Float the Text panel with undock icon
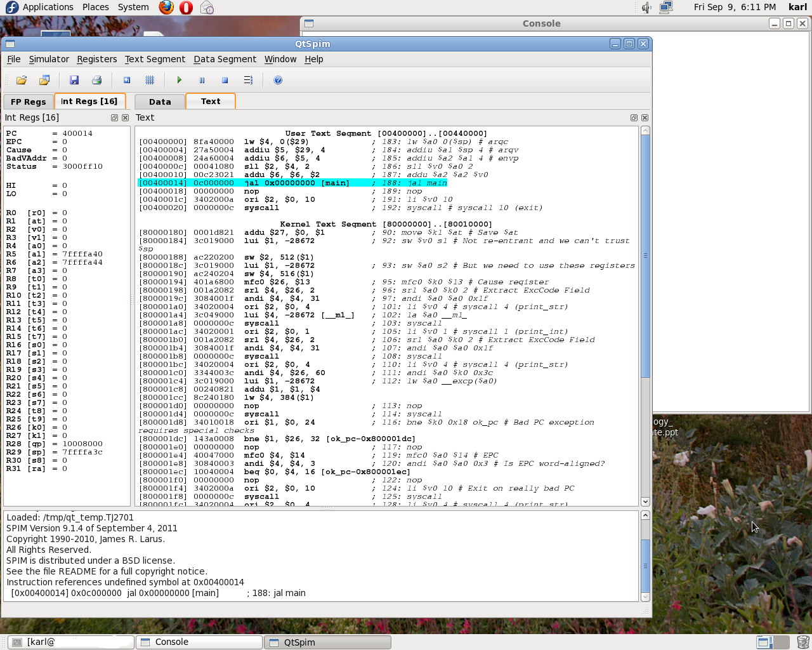The width and height of the screenshot is (812, 650). [634, 117]
